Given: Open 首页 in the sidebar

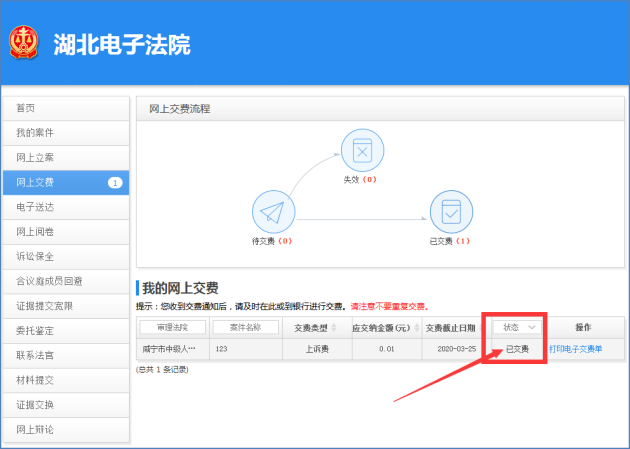Looking at the screenshot, I should (66, 108).
